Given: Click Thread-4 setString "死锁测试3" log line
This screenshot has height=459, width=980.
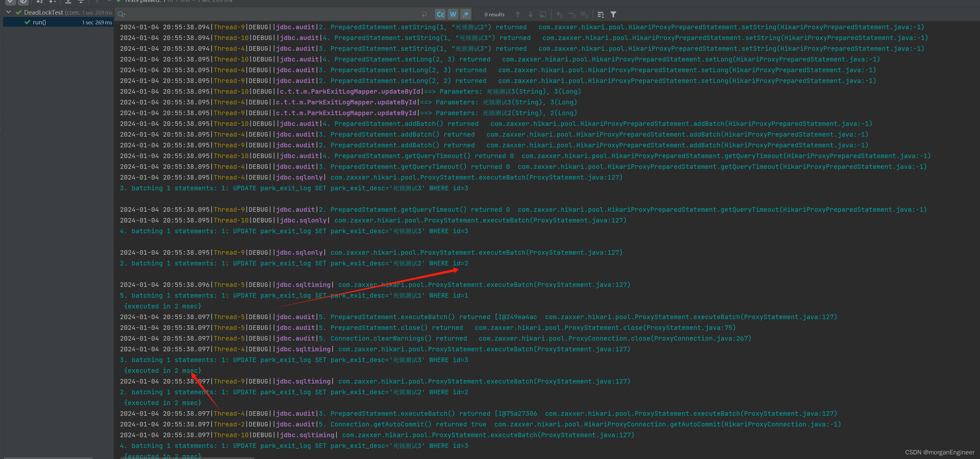Looking at the screenshot, I should coord(522,48).
